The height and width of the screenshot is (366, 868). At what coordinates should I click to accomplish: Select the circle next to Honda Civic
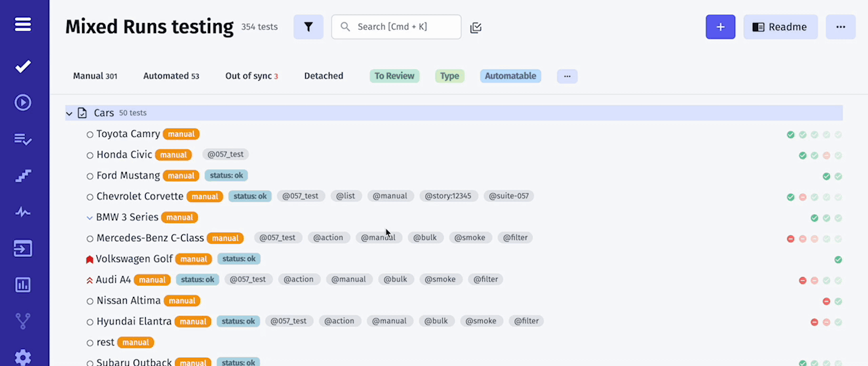(90, 155)
